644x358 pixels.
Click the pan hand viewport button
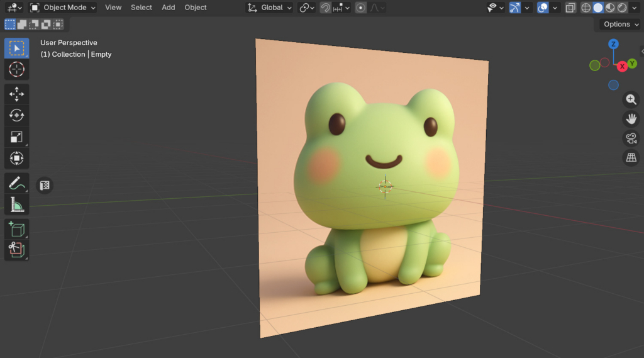pos(631,119)
